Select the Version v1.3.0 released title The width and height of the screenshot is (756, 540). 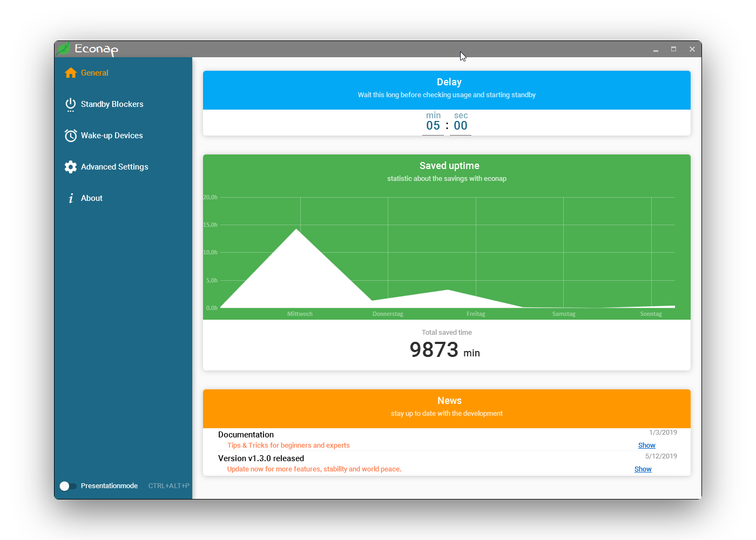[x=261, y=458]
